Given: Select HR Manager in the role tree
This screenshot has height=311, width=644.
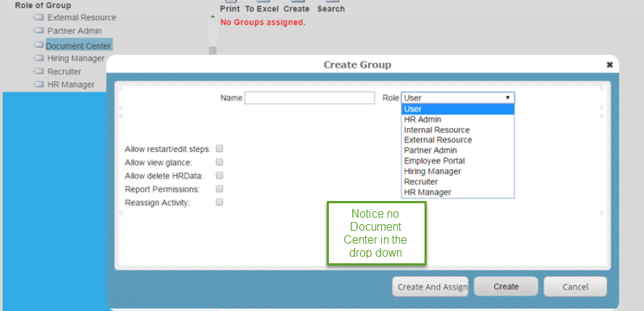Looking at the screenshot, I should [x=71, y=85].
